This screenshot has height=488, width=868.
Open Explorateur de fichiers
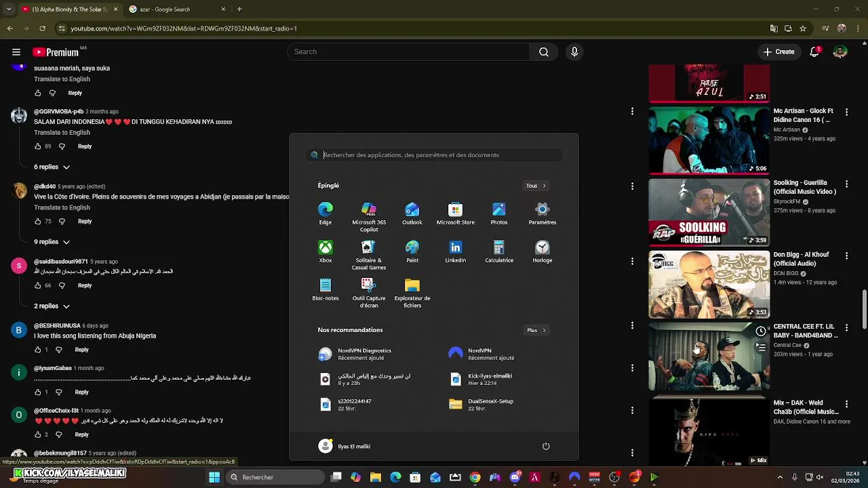[412, 293]
